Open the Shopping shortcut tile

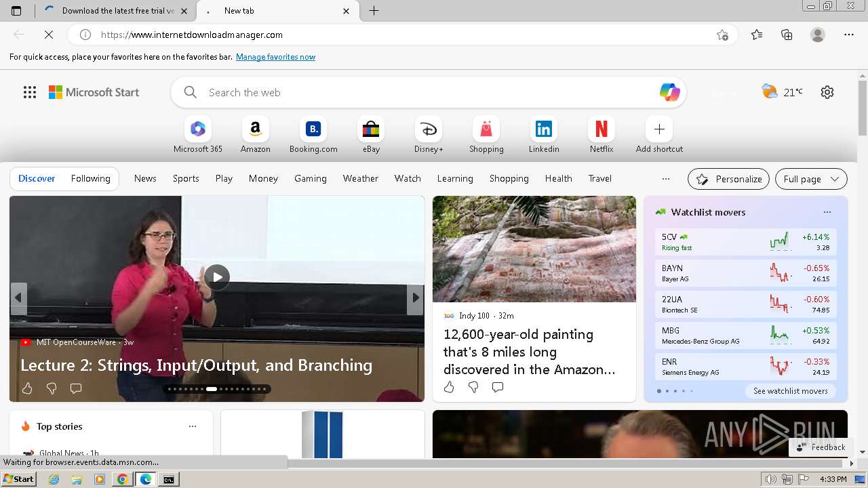[486, 135]
